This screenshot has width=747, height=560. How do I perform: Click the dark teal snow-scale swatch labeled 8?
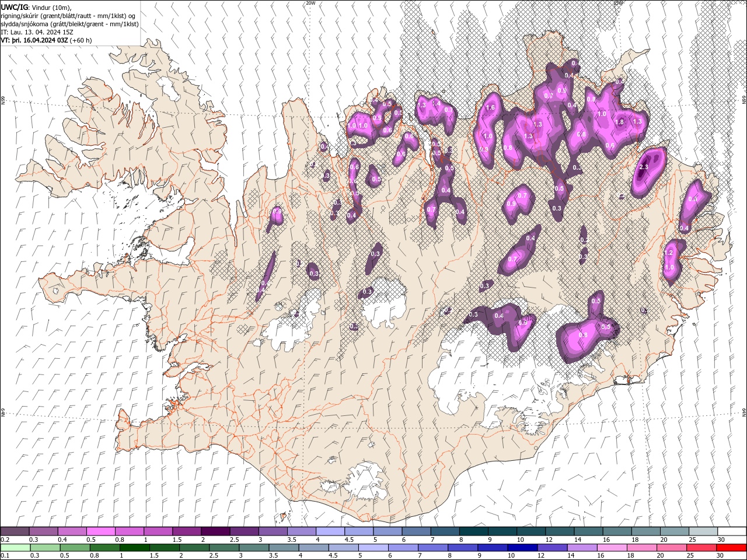(x=473, y=531)
